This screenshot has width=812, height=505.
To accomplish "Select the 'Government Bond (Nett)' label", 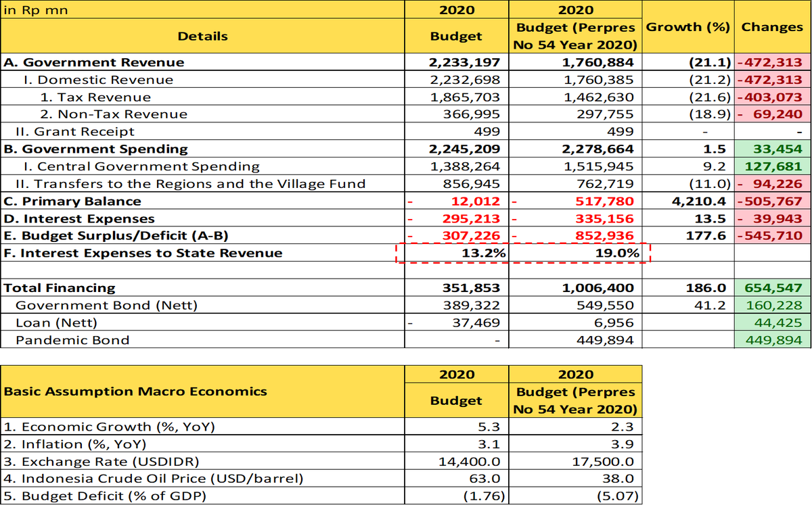I will click(107, 306).
